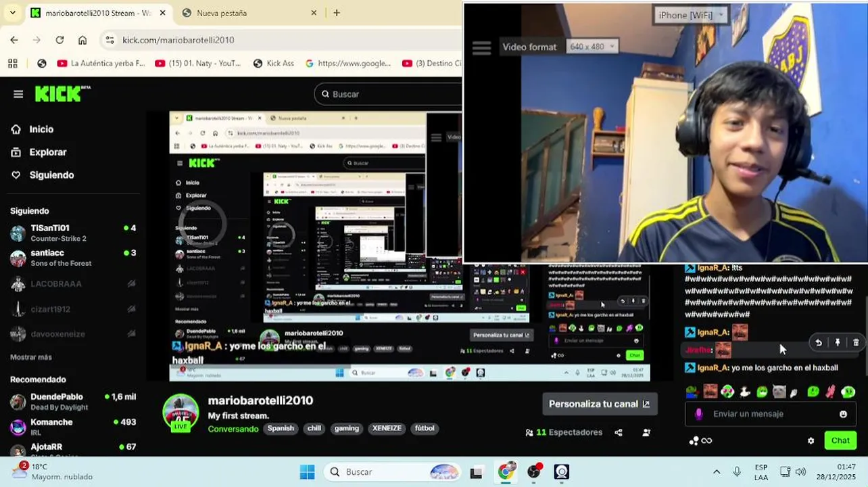The height and width of the screenshot is (487, 868).
Task: Open the recommended channel AjotaRR
Action: (x=73, y=449)
